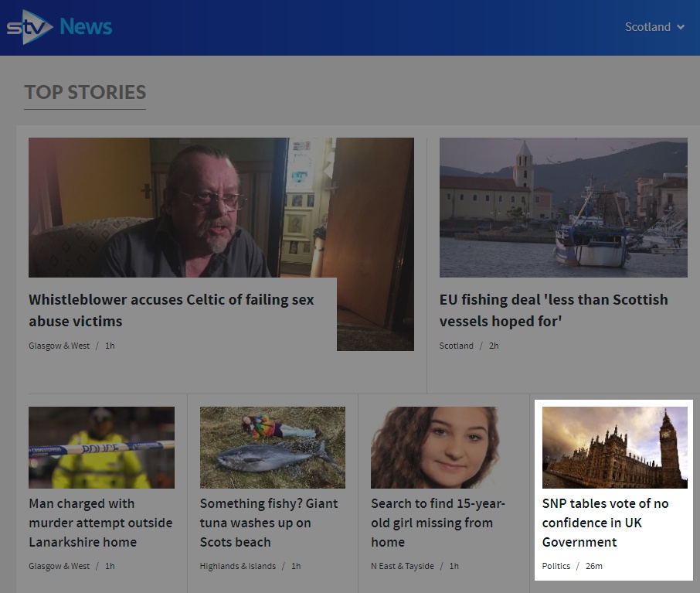The image size is (700, 593).
Task: Open the Top Stories heading
Action: tap(85, 92)
